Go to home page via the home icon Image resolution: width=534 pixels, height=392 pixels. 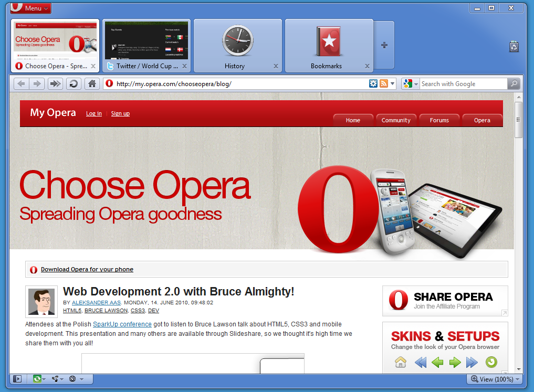click(92, 83)
